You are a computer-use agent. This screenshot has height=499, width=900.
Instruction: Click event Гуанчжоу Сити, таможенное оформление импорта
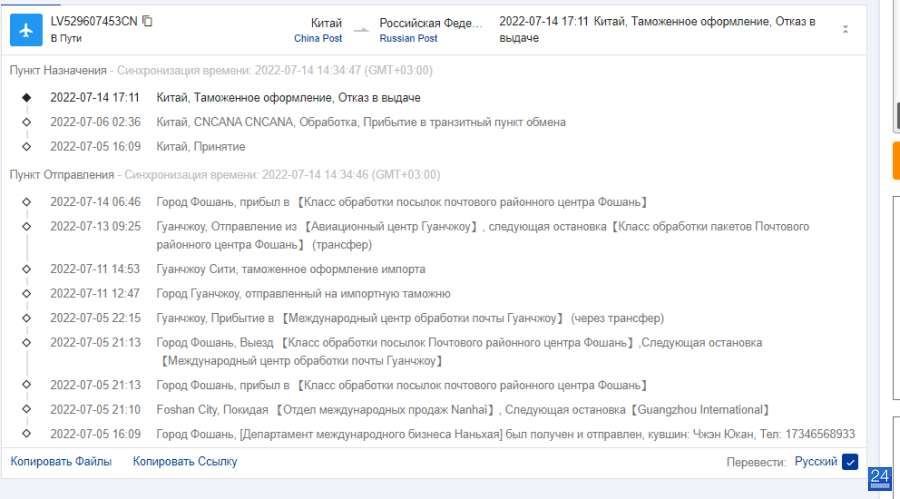point(291,269)
